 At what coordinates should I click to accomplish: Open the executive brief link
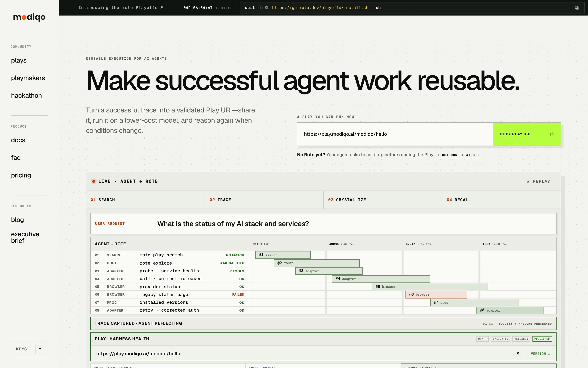coord(25,237)
